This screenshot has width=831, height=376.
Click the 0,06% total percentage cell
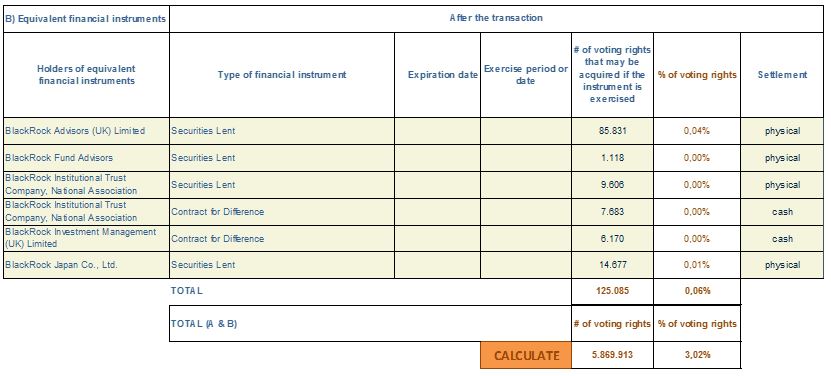click(x=697, y=291)
